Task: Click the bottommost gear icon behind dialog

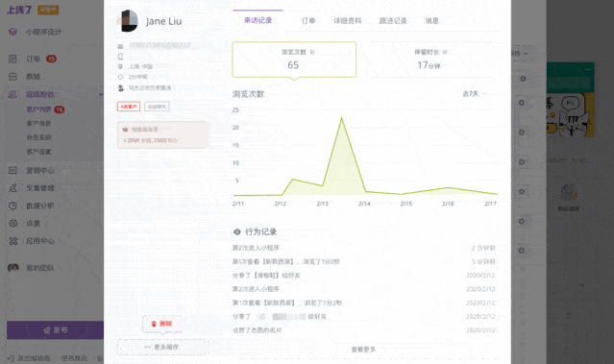Action: 521,251
